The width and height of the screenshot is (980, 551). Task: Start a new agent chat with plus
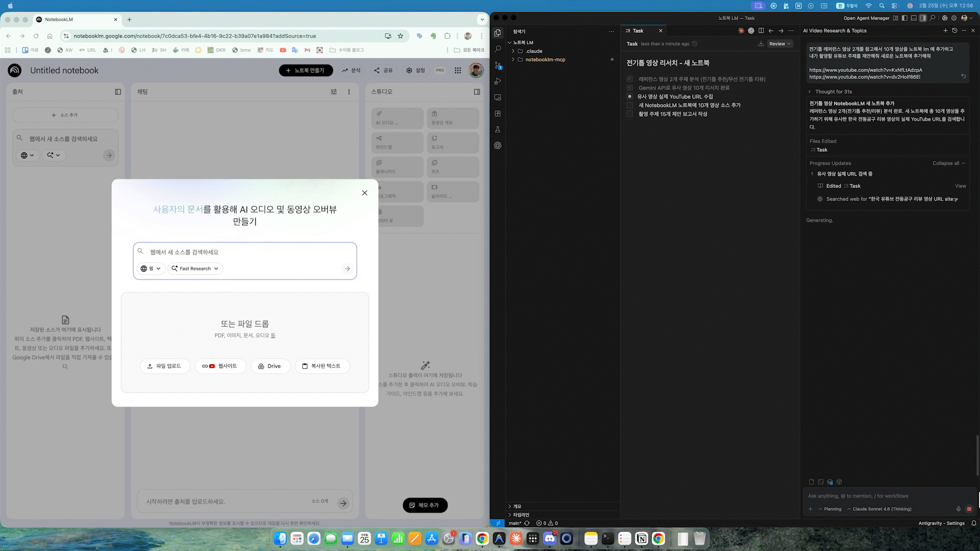point(945,31)
